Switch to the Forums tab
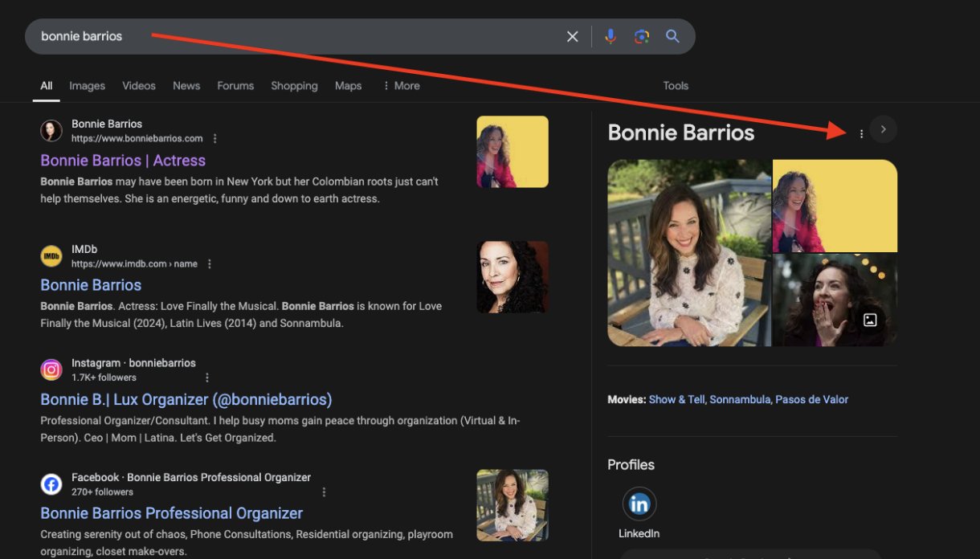 coord(235,86)
